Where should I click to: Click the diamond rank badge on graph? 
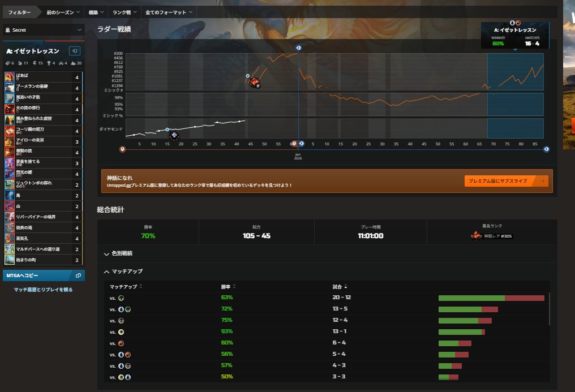coord(174,136)
